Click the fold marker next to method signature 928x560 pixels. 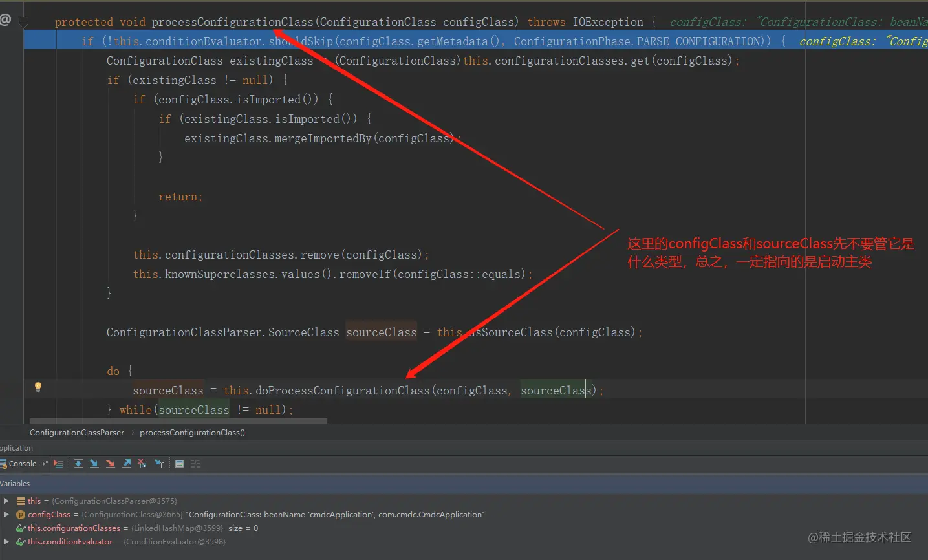tap(24, 23)
